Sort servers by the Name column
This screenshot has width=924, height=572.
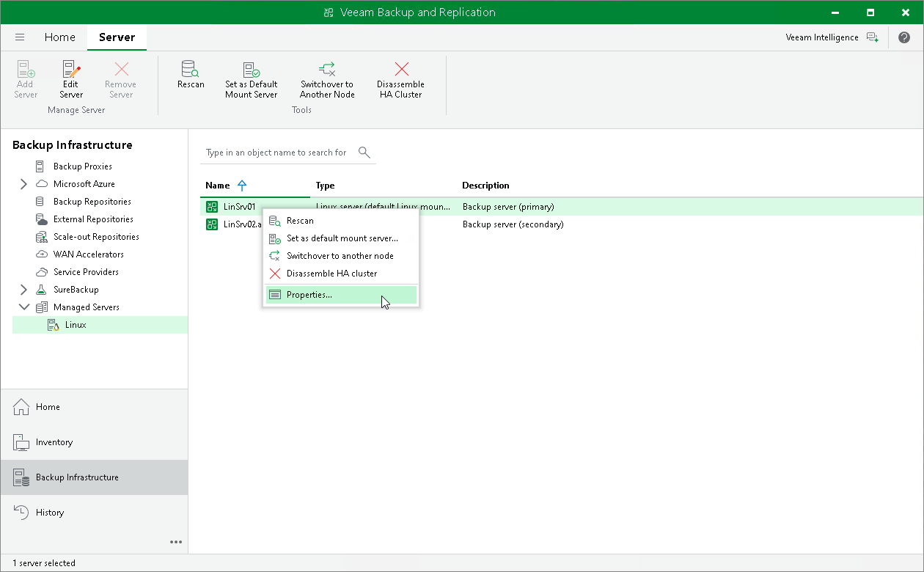tap(216, 186)
